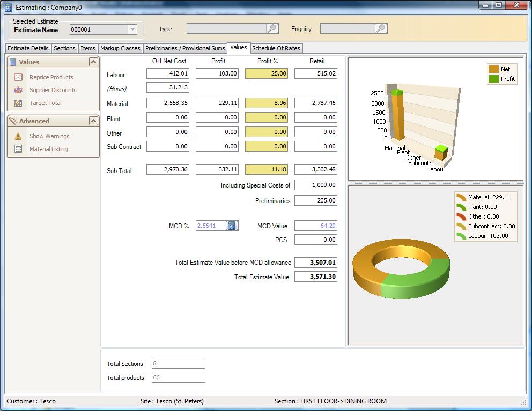
Task: Click the Labour Profit % field
Action: 266,73
